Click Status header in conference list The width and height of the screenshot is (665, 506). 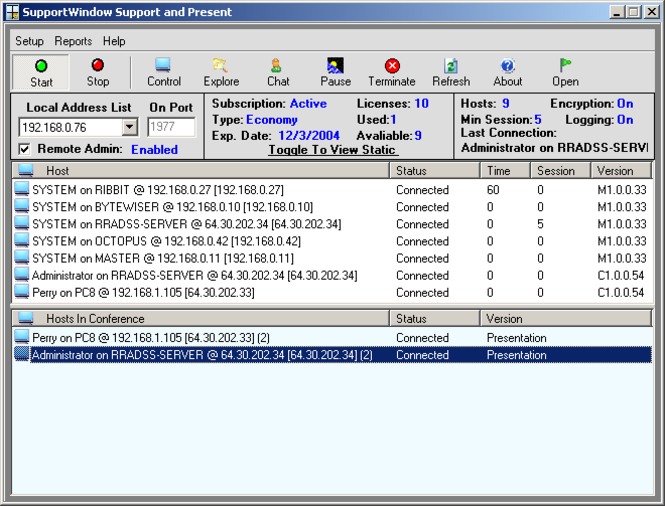(434, 318)
